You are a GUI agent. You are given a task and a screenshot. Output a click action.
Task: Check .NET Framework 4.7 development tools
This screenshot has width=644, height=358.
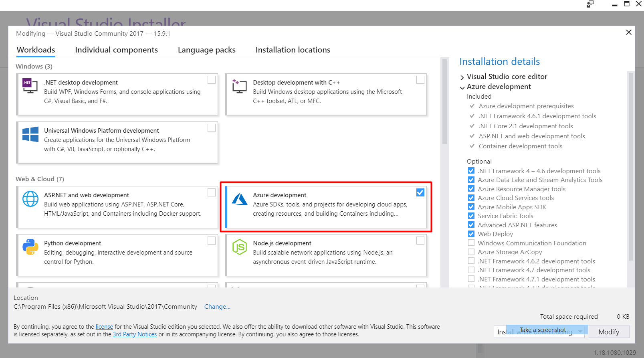click(x=471, y=270)
